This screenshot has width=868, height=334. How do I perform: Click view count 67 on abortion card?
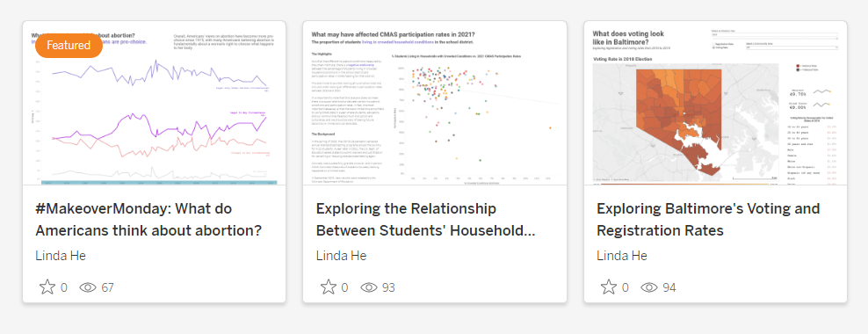coord(107,287)
